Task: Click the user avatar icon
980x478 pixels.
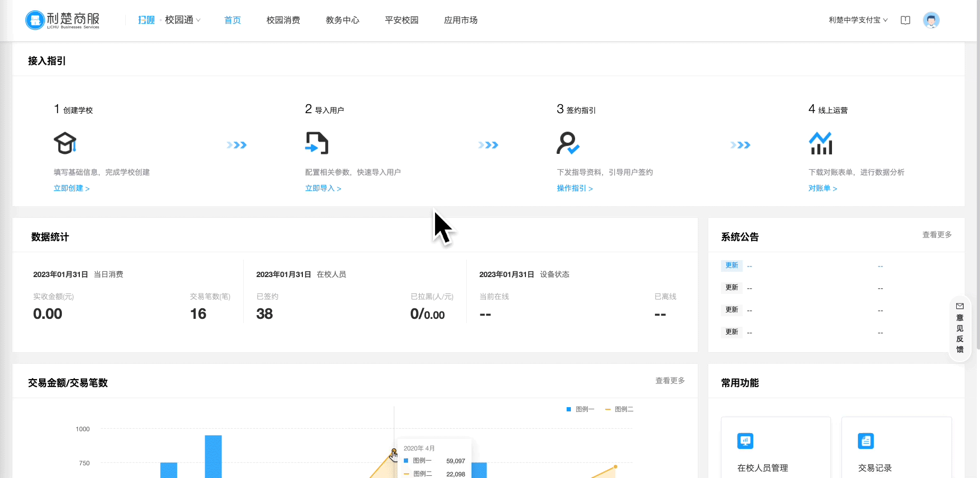Action: 931,20
